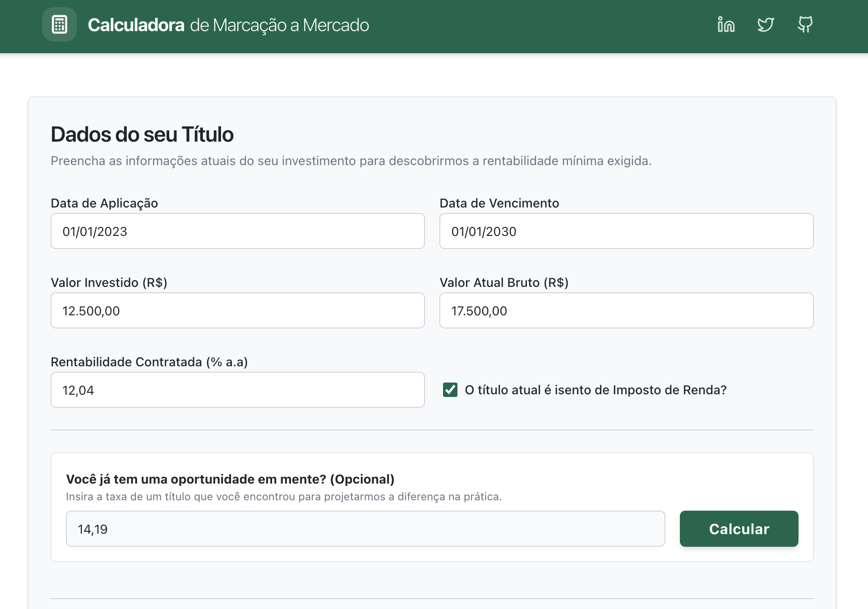Viewport: 868px width, 609px height.
Task: Uncheck the Imposto de Renda exemption checkbox
Action: (450, 390)
